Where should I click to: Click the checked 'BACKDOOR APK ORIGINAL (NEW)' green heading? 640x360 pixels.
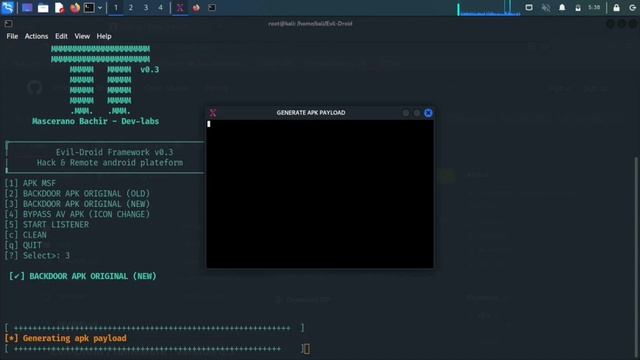pyautogui.click(x=93, y=276)
